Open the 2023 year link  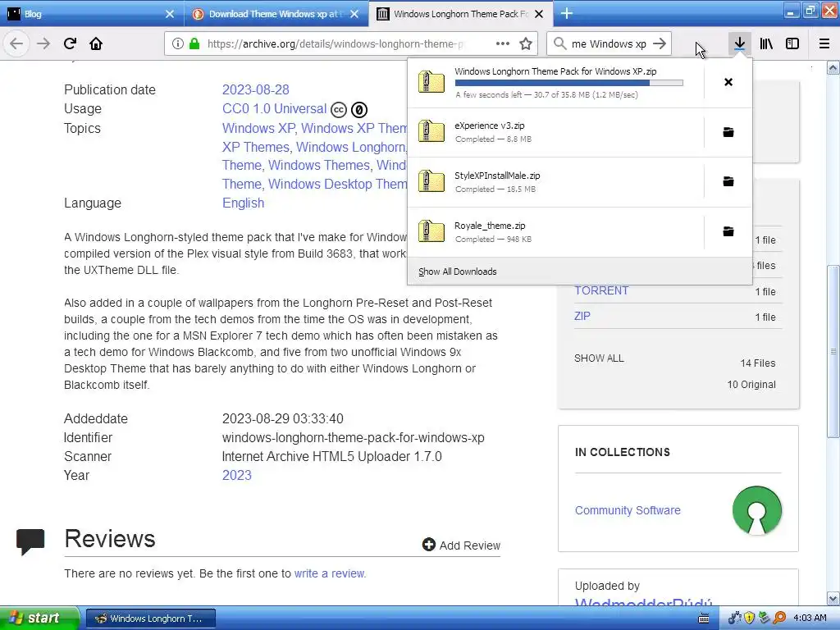click(237, 475)
